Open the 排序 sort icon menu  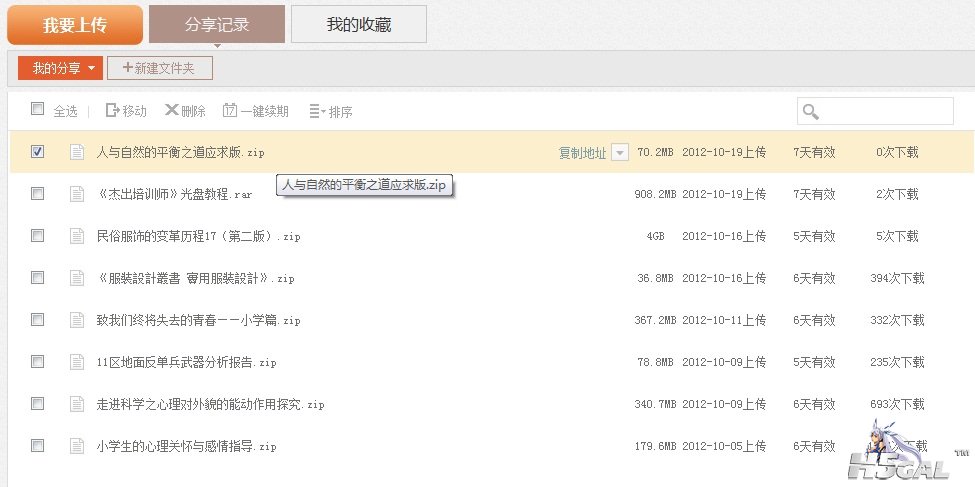click(316, 112)
